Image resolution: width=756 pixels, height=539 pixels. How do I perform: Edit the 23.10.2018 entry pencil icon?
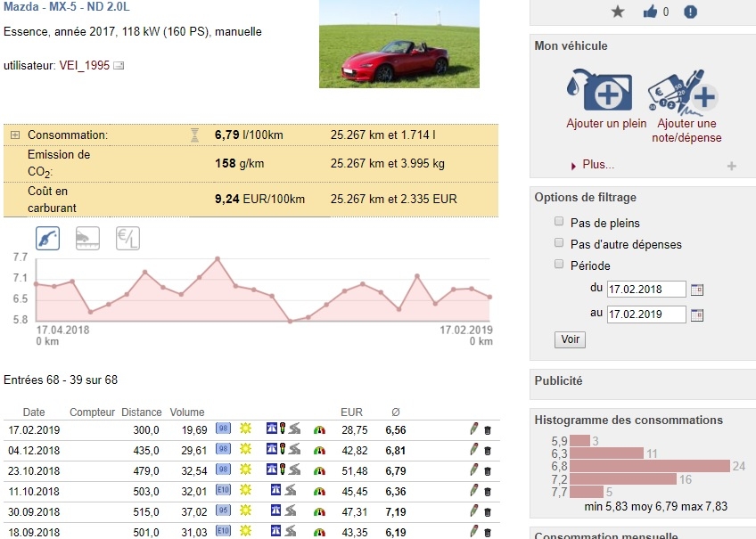pos(474,470)
